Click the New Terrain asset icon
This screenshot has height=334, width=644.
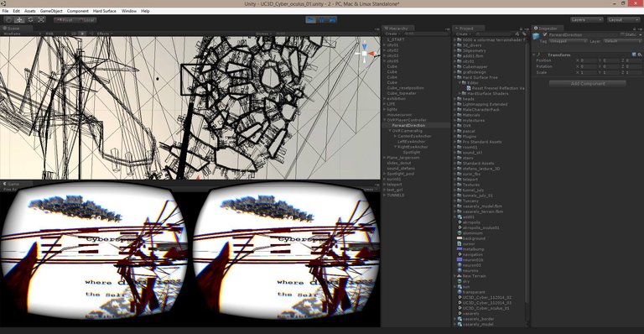[460, 276]
